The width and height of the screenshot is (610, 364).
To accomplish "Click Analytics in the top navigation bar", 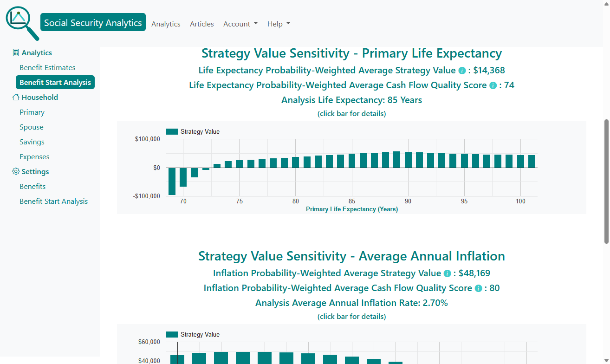I will [x=166, y=24].
